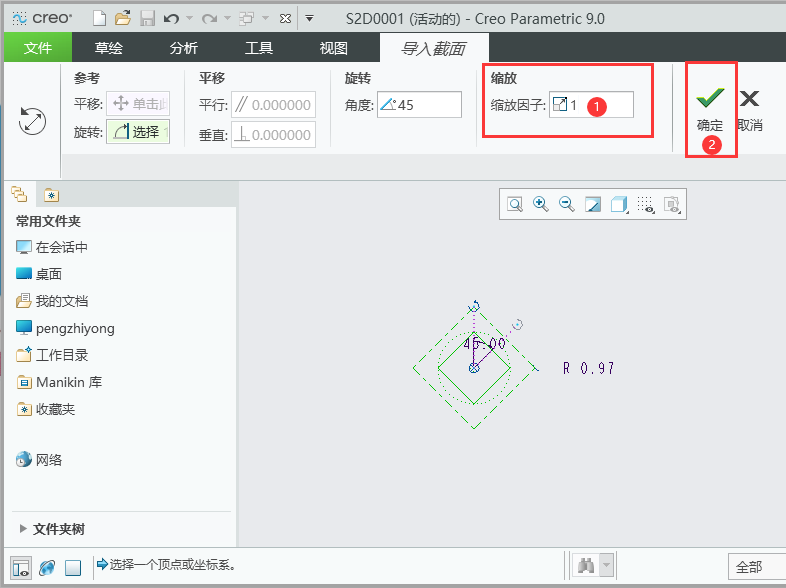Screen dimensions: 786x588
Task: Click the New file icon
Action: tap(99, 19)
